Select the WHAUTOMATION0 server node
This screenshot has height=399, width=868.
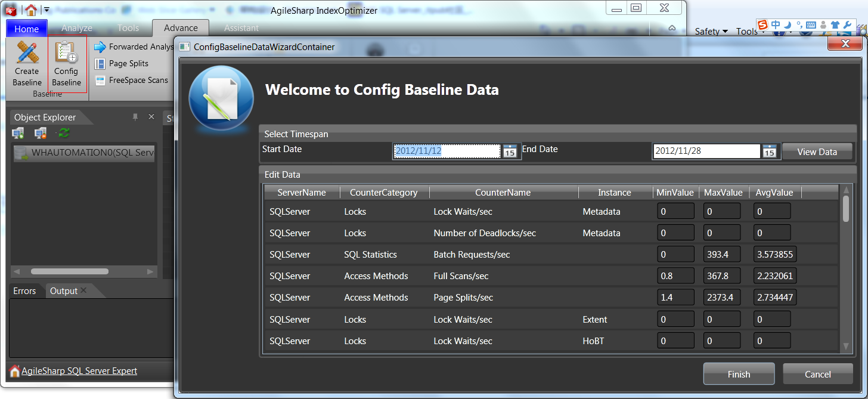point(84,153)
